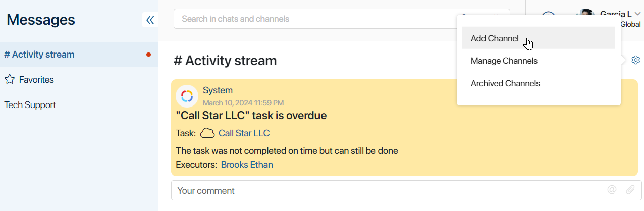Image resolution: width=644 pixels, height=211 pixels.
Task: Open the channel settings gear icon
Action: coord(636,60)
